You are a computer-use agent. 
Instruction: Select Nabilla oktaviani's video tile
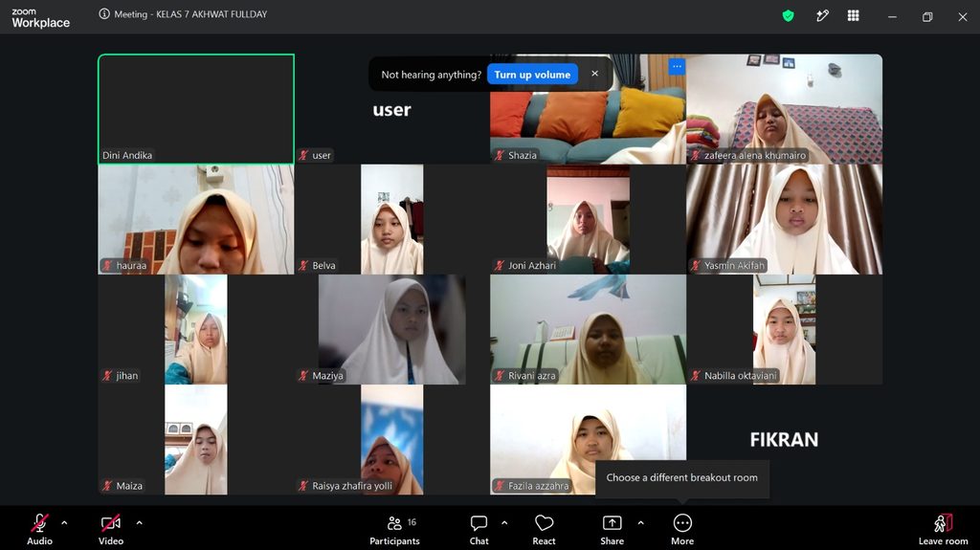point(785,329)
